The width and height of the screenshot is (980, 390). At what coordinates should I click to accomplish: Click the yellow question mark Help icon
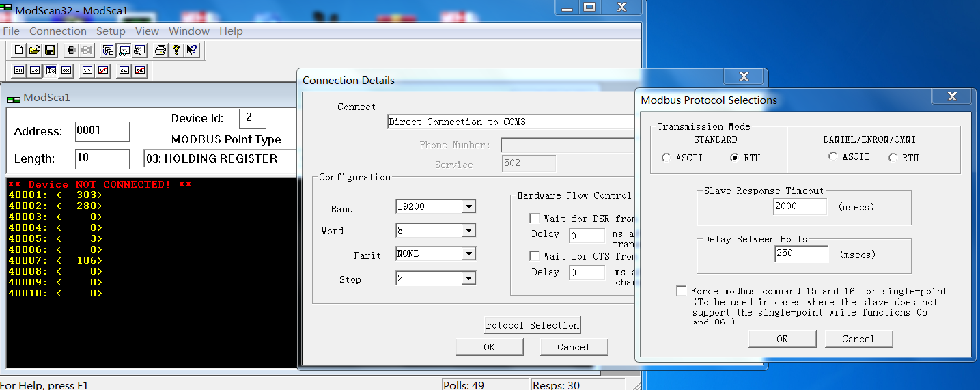(176, 50)
